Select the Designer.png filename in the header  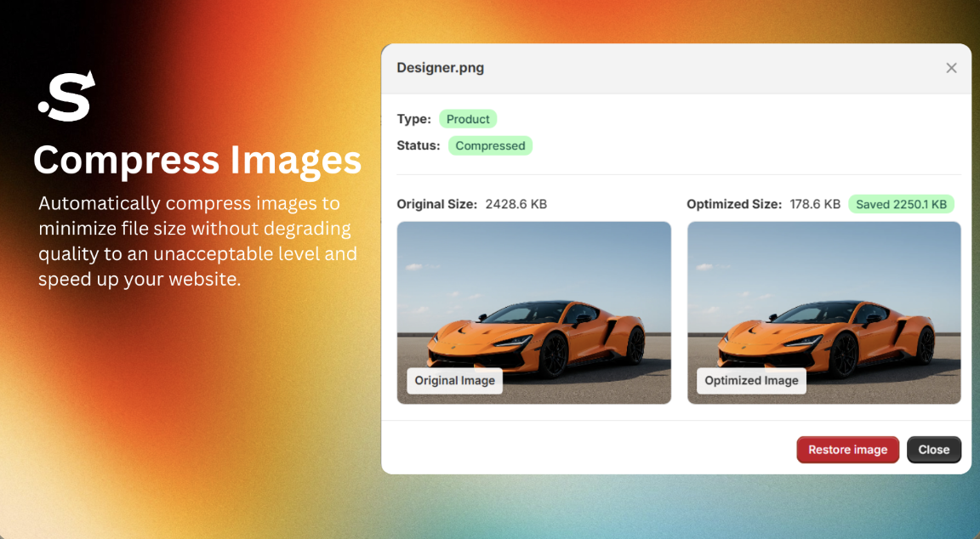click(440, 67)
